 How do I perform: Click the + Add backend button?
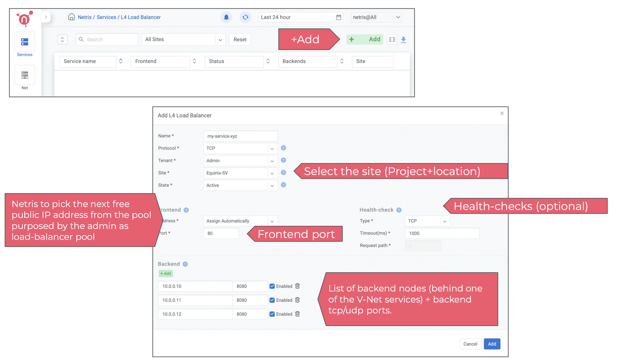pyautogui.click(x=166, y=274)
